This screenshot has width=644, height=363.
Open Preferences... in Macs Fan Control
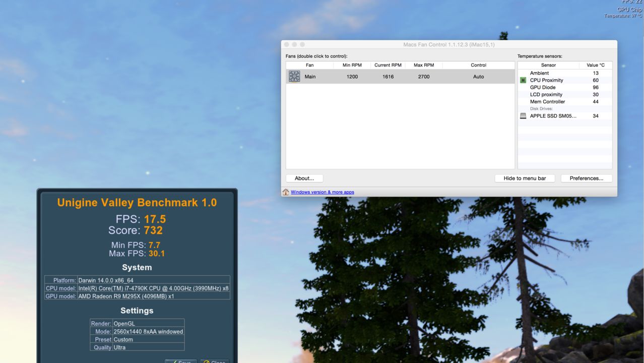(x=586, y=178)
